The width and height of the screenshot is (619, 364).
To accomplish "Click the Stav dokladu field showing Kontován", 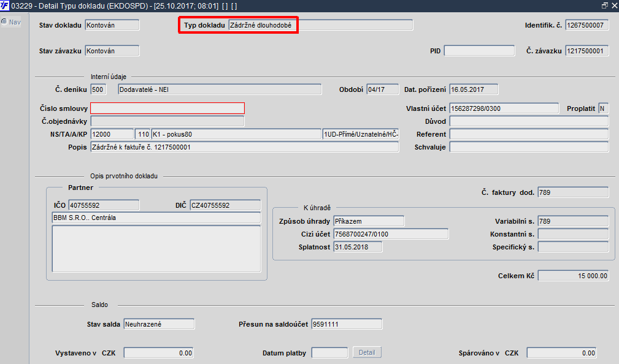I will [x=112, y=25].
